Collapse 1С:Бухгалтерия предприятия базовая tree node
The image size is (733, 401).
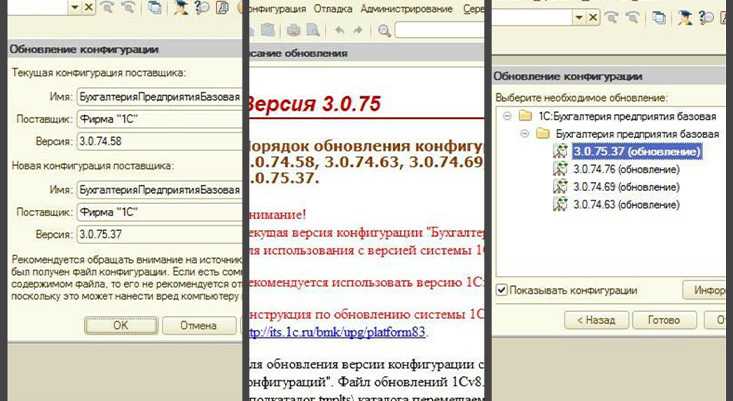pyautogui.click(x=507, y=116)
